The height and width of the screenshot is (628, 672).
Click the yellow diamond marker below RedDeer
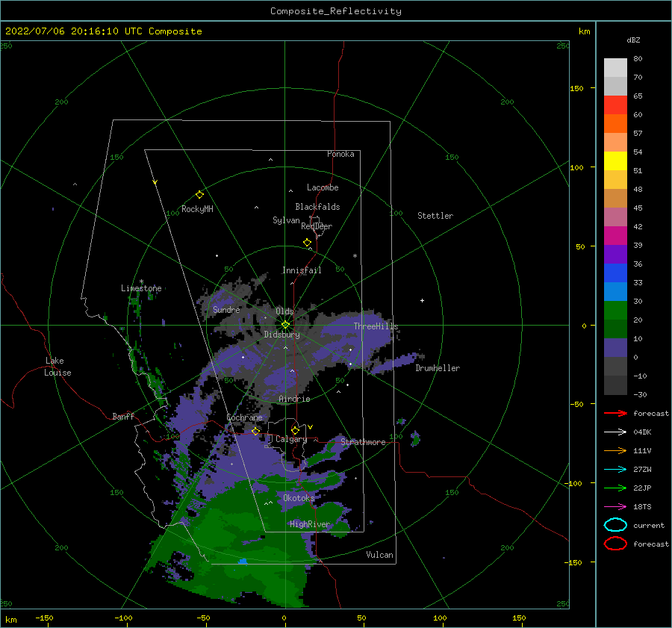(x=308, y=243)
